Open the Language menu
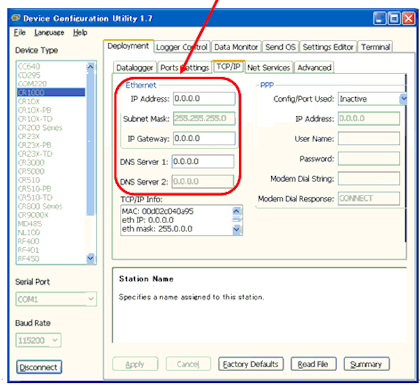Screen dimensions: 420x385 (49, 33)
